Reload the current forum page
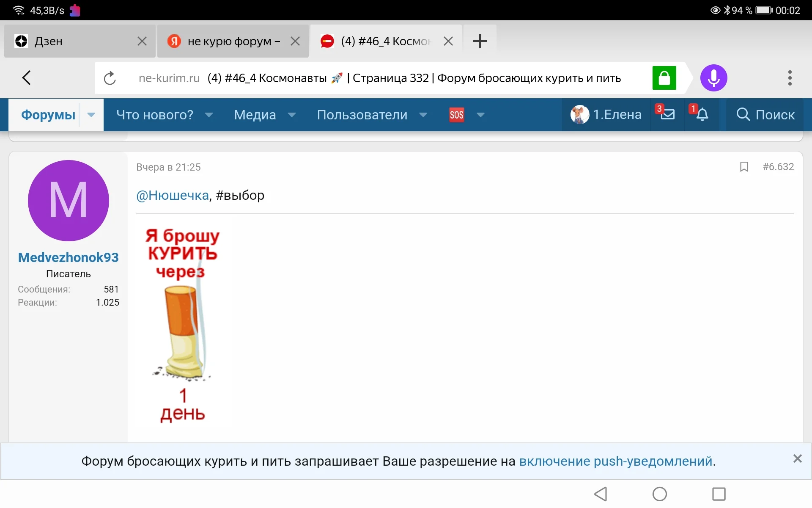This screenshot has height=508, width=812. coord(110,77)
